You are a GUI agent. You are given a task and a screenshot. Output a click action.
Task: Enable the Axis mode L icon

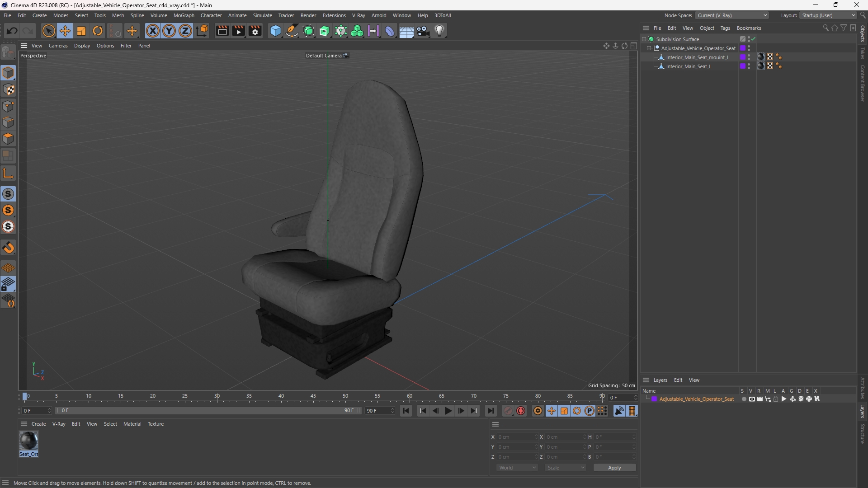click(x=8, y=174)
